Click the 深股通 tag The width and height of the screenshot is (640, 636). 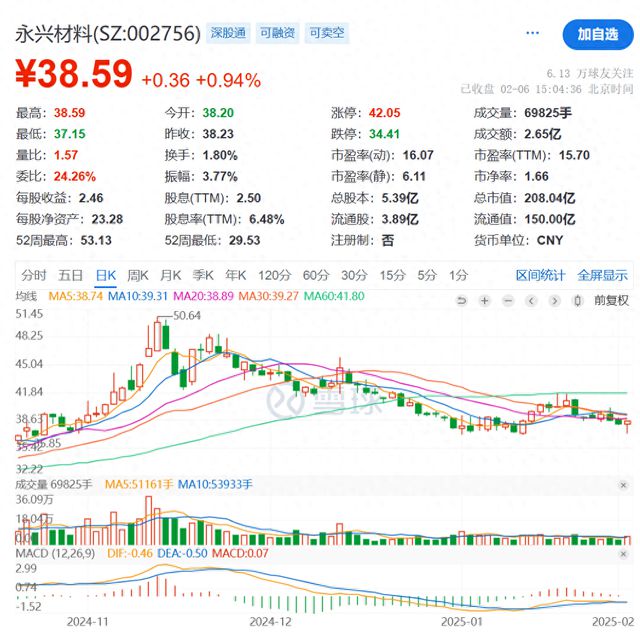pyautogui.click(x=228, y=33)
